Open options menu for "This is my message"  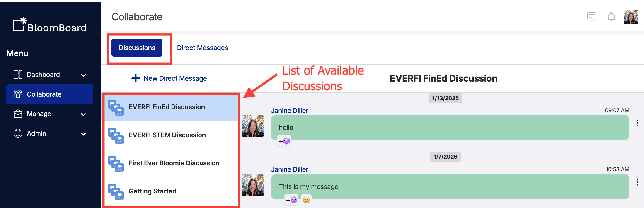[x=637, y=182]
